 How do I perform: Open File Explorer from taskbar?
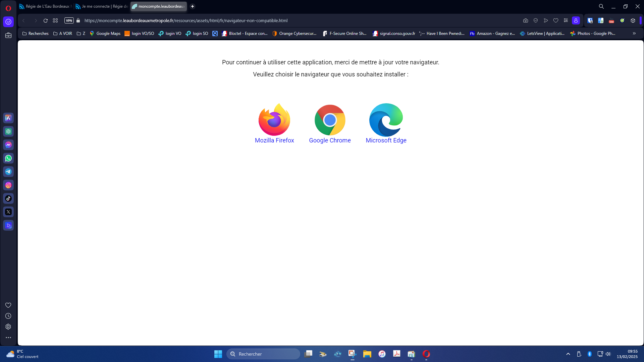point(367,354)
